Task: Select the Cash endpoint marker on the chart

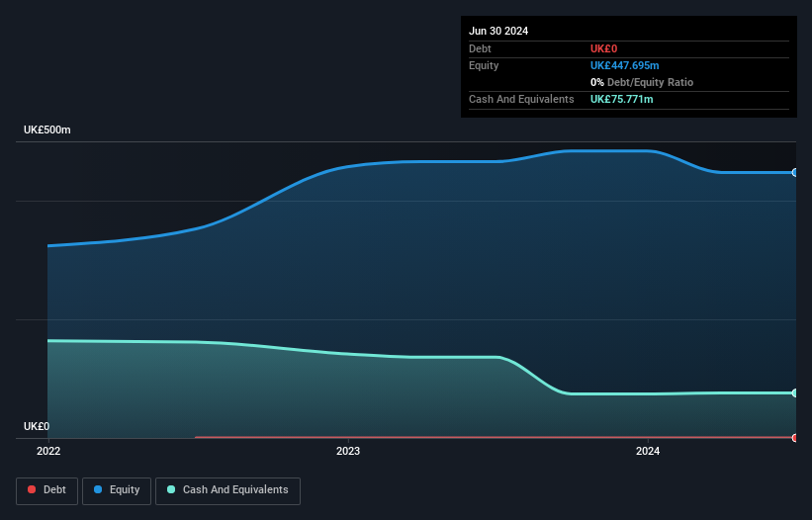Action: point(795,393)
